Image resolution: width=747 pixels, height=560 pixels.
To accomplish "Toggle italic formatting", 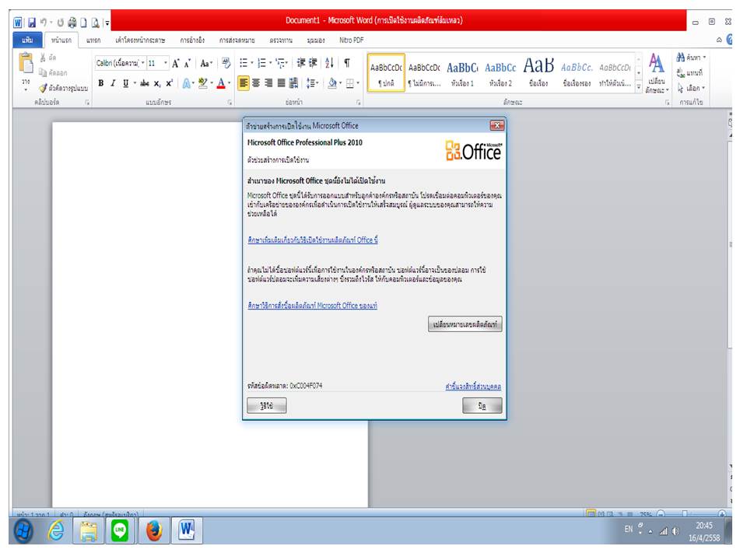I will [x=113, y=83].
